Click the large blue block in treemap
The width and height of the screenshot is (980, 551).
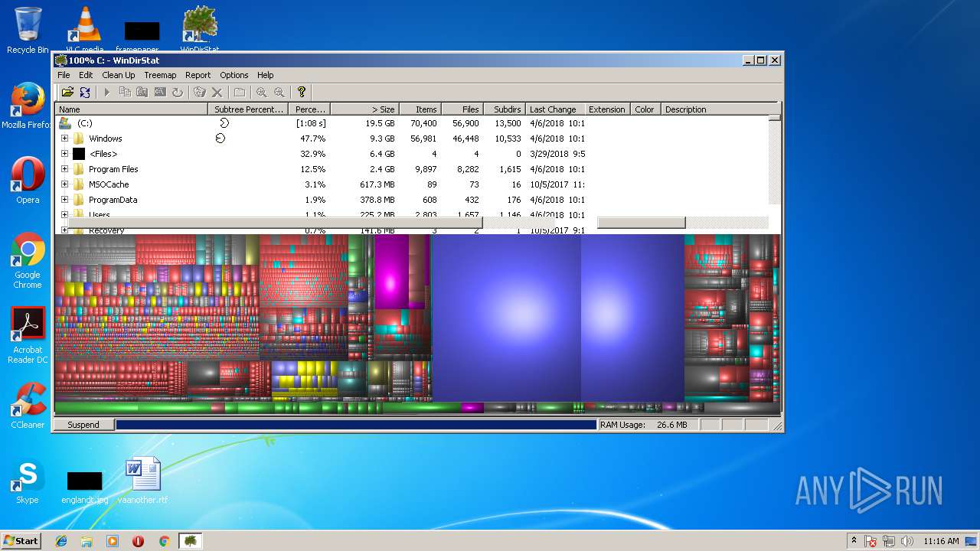pyautogui.click(x=507, y=318)
